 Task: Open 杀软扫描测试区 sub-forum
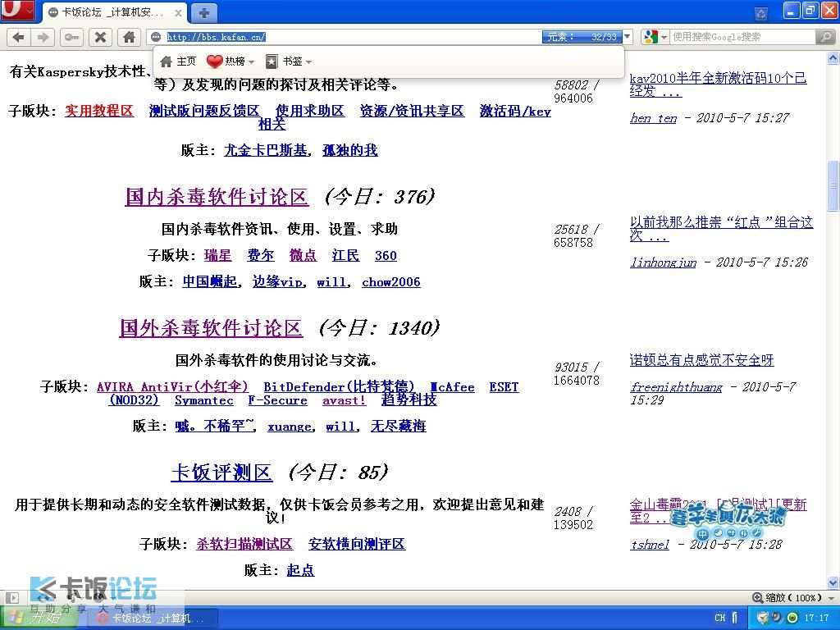tap(244, 544)
